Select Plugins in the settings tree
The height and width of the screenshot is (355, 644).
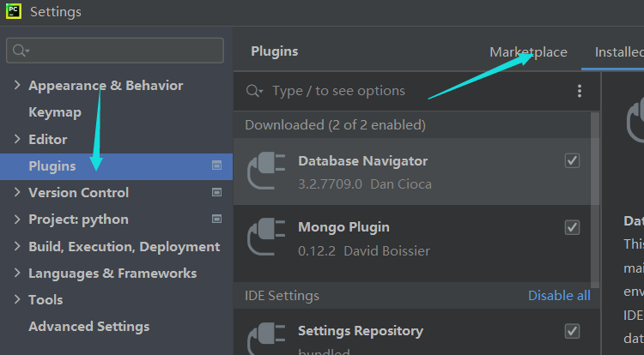click(x=116, y=166)
